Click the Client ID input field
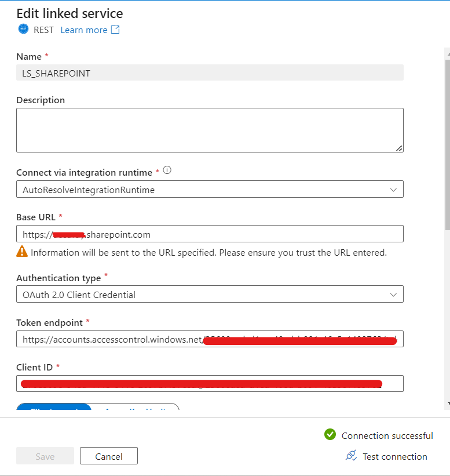Image resolution: width=450 pixels, height=476 pixels. 210,384
